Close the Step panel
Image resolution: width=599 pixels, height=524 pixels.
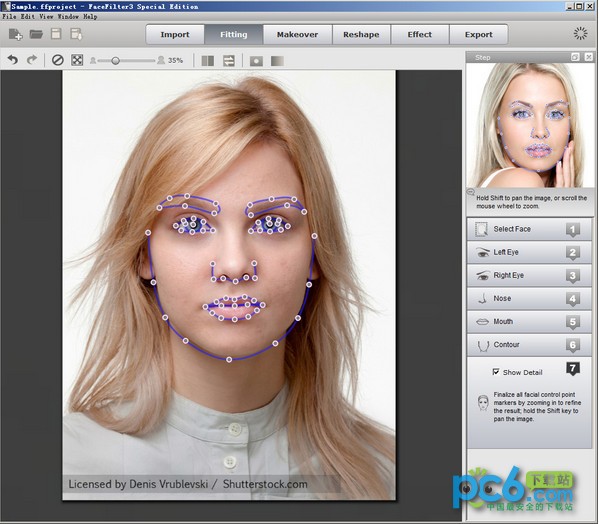click(589, 57)
